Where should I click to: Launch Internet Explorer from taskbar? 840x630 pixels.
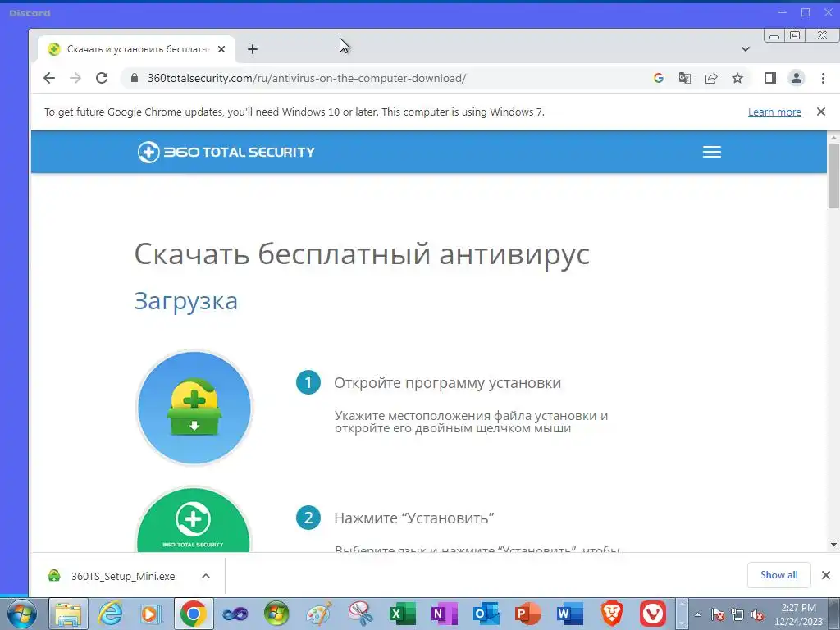coord(110,614)
